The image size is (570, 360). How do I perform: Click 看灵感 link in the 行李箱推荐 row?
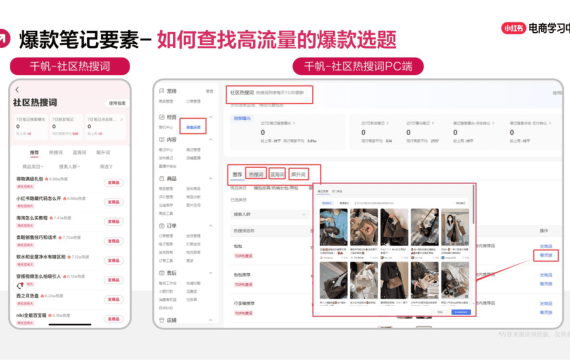click(x=546, y=312)
